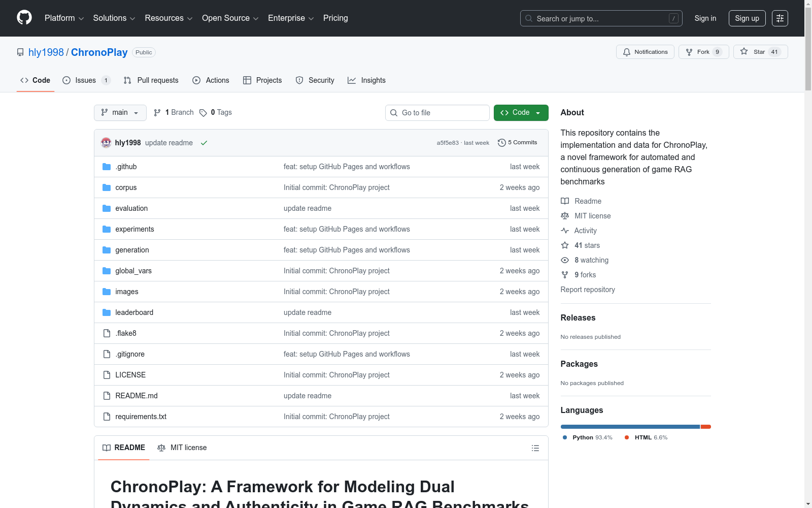Image resolution: width=812 pixels, height=508 pixels.
Task: Open commit hash a5f5e83
Action: (x=448, y=143)
